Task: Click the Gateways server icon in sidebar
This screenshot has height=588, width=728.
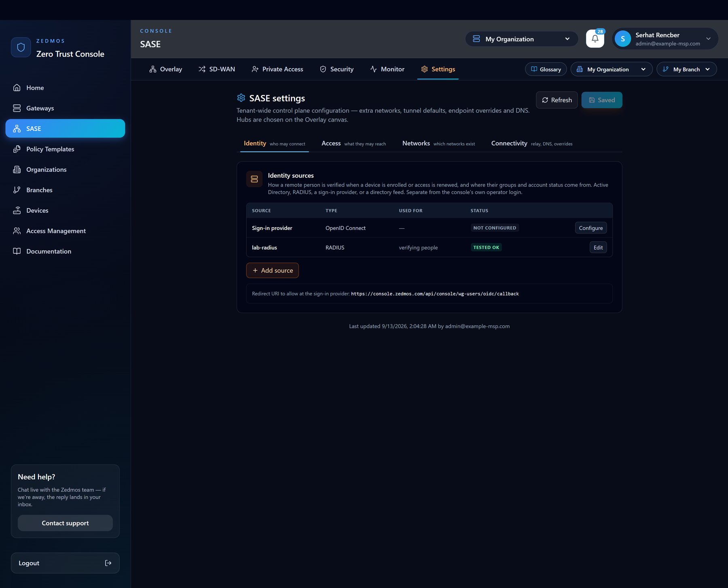Action: point(17,108)
